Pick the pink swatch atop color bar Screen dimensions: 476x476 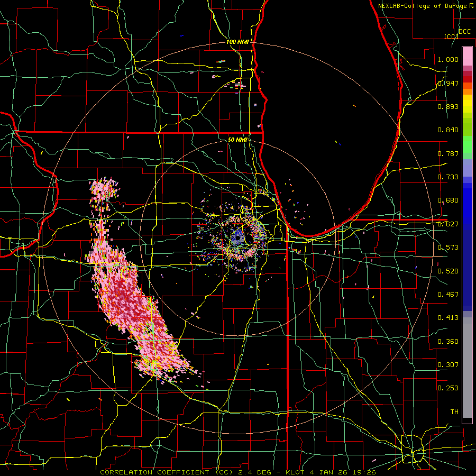467,56
